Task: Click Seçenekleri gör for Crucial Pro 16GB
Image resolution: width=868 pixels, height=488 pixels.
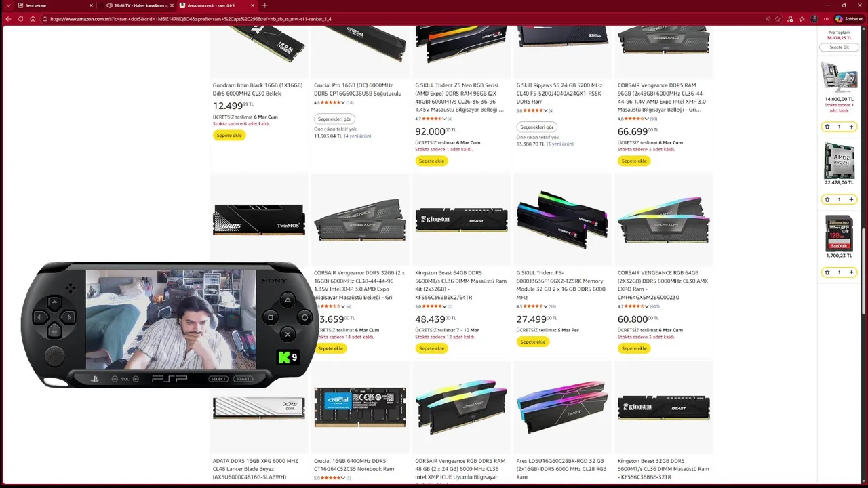Action: tap(334, 119)
